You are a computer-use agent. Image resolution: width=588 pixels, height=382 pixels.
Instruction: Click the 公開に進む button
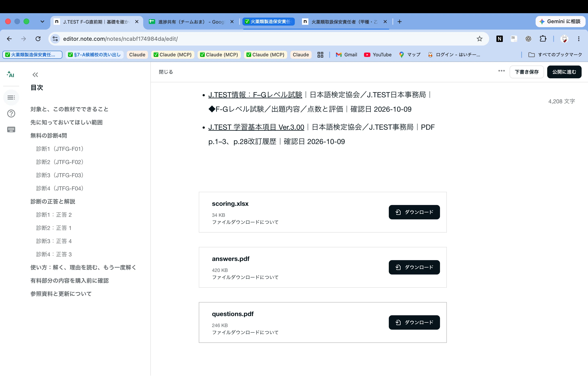564,72
